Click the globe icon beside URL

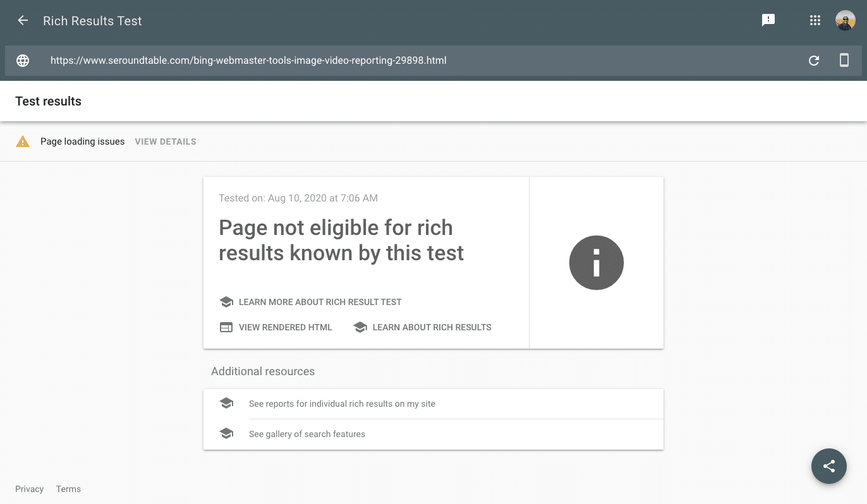(23, 61)
